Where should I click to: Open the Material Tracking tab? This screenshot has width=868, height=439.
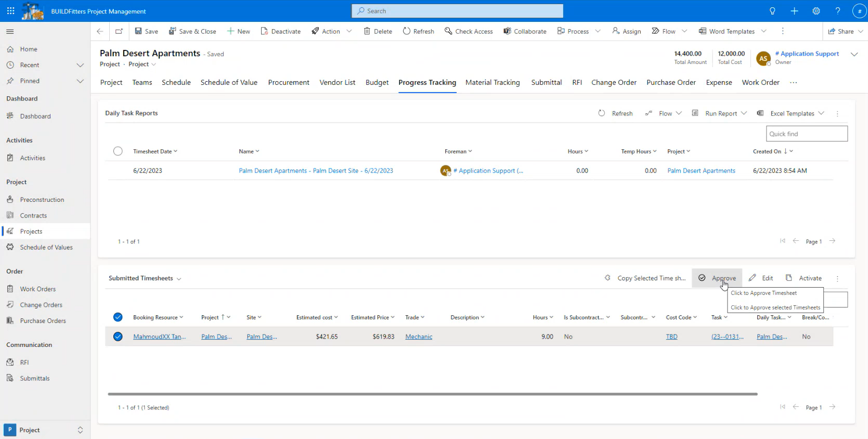tap(493, 82)
